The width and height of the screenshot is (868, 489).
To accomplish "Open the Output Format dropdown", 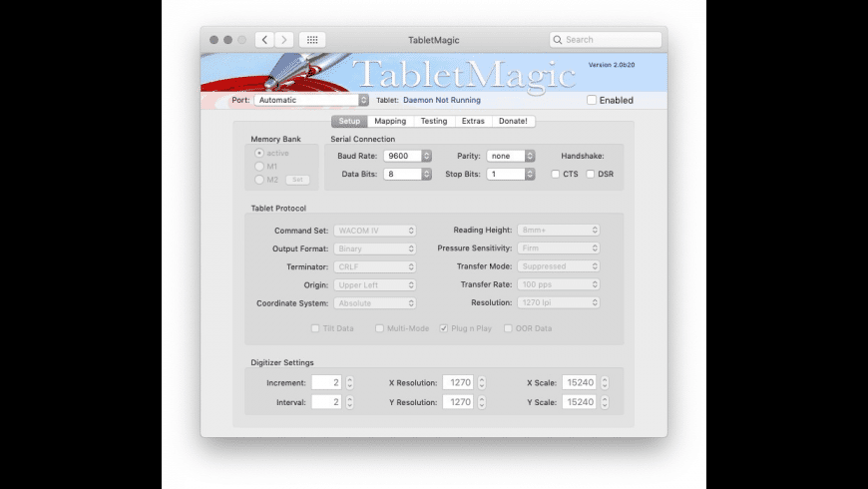I will tap(375, 248).
